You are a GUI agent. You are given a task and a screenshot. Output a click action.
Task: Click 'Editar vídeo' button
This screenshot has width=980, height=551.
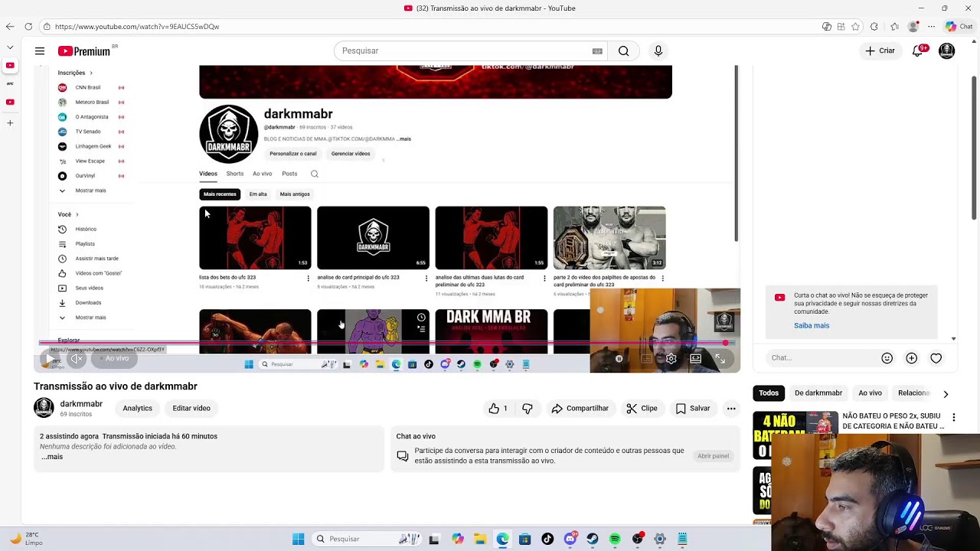pyautogui.click(x=191, y=409)
